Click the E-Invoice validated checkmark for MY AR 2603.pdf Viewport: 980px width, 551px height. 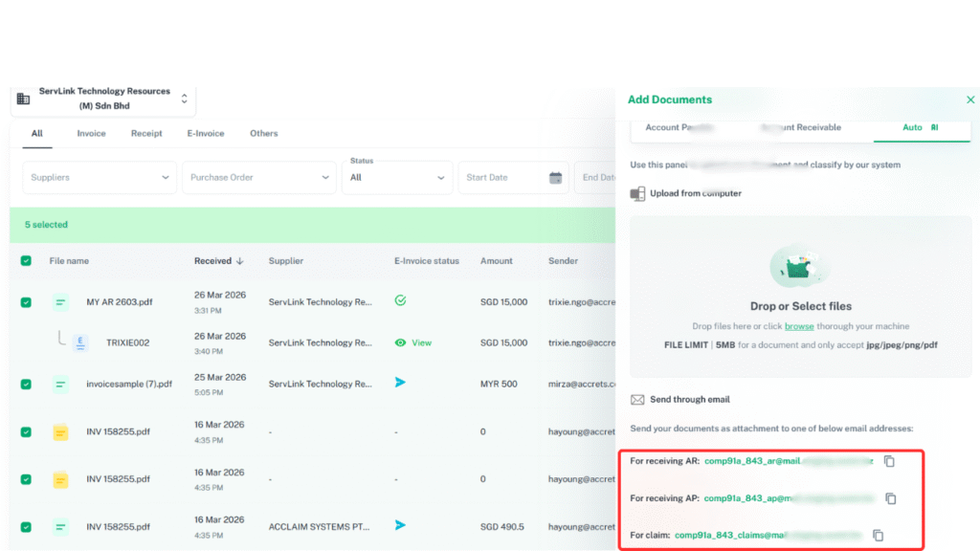400,300
